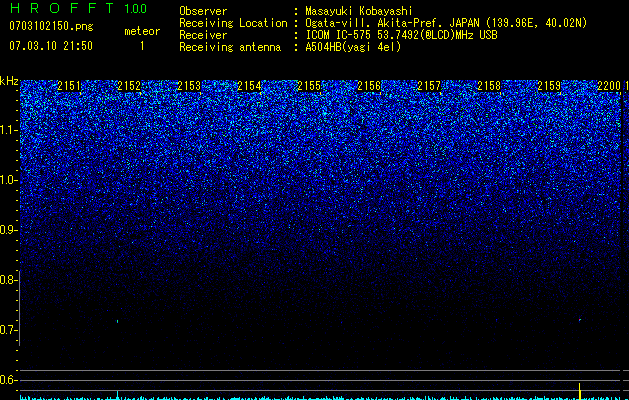Click the observer name Masayuki Kobayashi
The height and width of the screenshot is (400, 629).
pos(359,11)
